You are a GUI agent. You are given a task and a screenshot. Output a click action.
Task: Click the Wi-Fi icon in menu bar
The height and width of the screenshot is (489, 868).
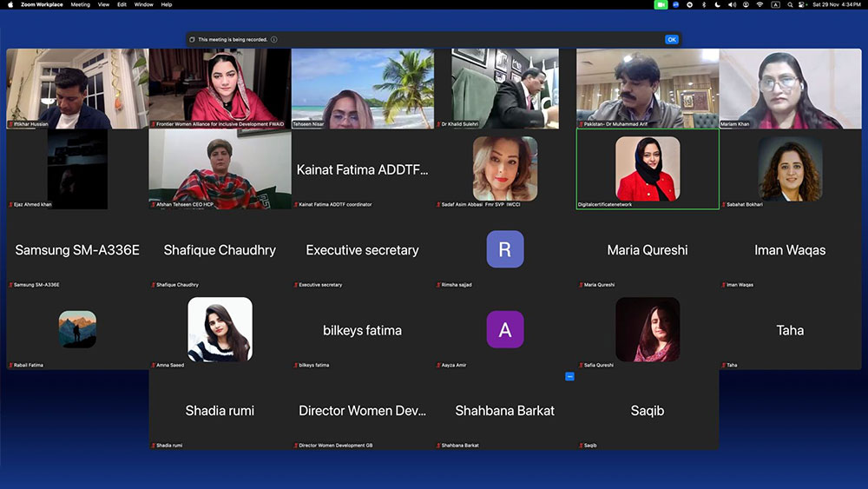(x=759, y=4)
